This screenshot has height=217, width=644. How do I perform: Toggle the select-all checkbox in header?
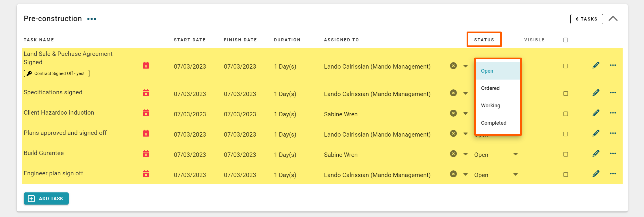pos(566,40)
